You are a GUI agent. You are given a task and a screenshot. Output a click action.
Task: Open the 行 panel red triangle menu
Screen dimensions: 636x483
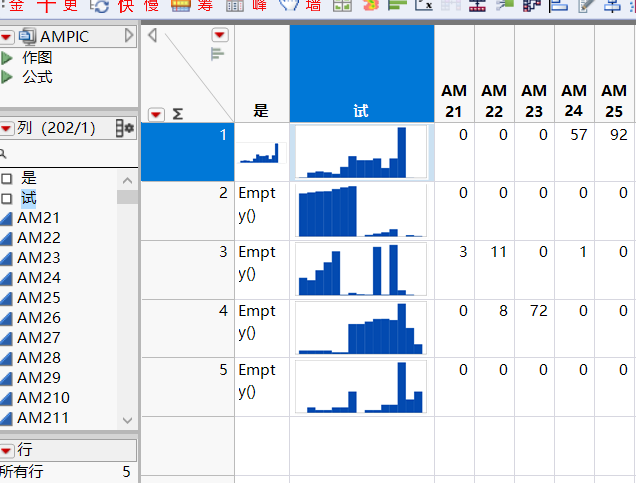(6, 451)
